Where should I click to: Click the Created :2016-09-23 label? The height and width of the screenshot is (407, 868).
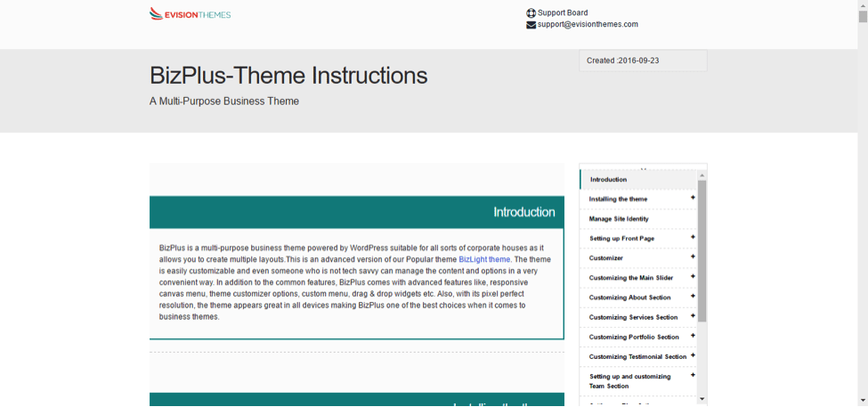(x=623, y=61)
